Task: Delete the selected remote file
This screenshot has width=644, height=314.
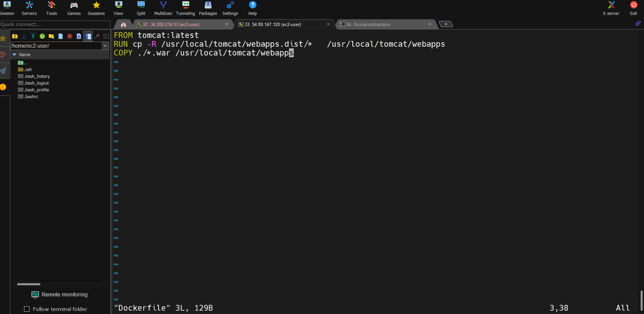Action: pyautogui.click(x=69, y=36)
